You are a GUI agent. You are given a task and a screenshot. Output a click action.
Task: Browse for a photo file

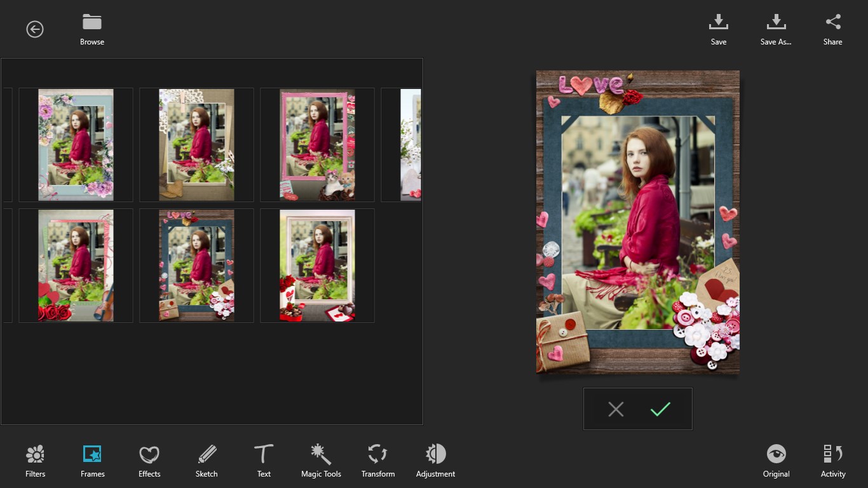coord(92,29)
